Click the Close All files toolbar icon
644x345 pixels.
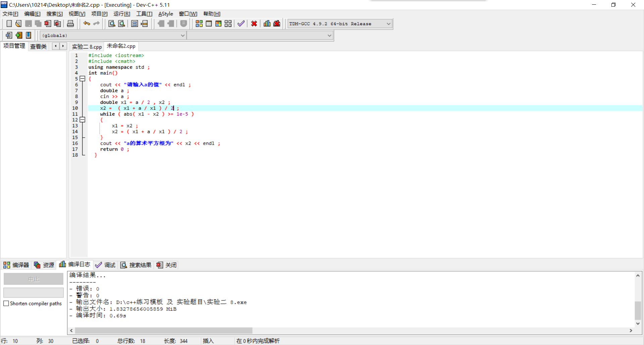point(58,23)
